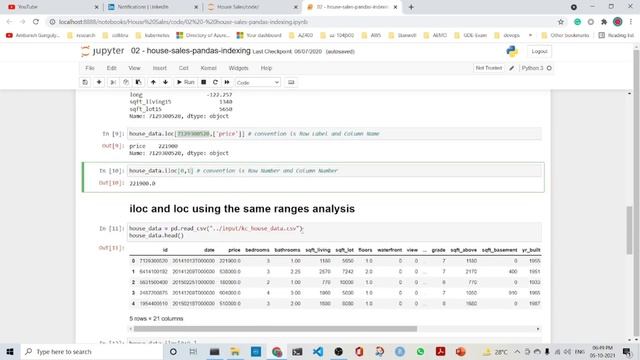This screenshot has height=360, width=640.
Task: Interrupt the kernel with the stop icon
Action: 204,82
